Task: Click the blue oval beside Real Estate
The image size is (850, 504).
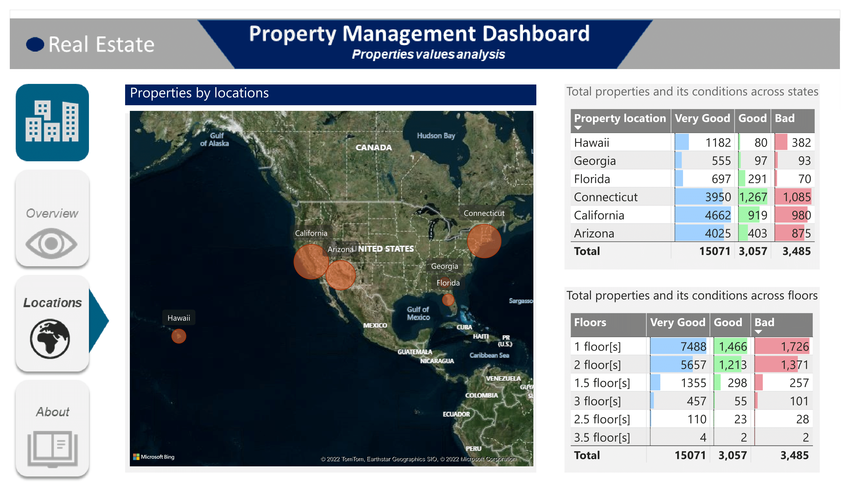Action: (x=35, y=44)
